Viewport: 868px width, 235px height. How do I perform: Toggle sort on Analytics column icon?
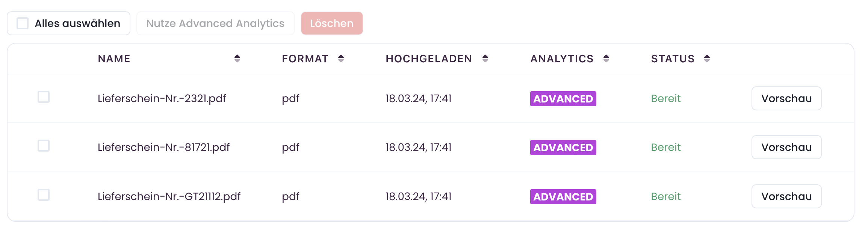coord(606,59)
